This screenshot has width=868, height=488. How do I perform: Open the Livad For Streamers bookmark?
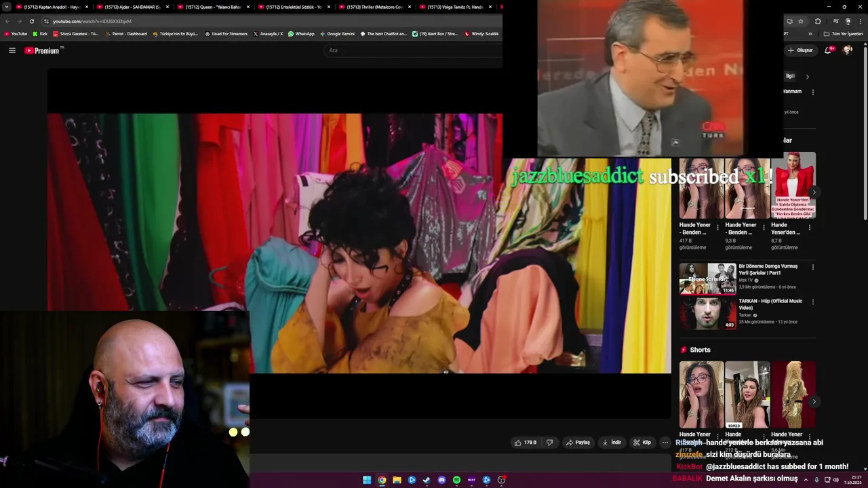tap(226, 33)
